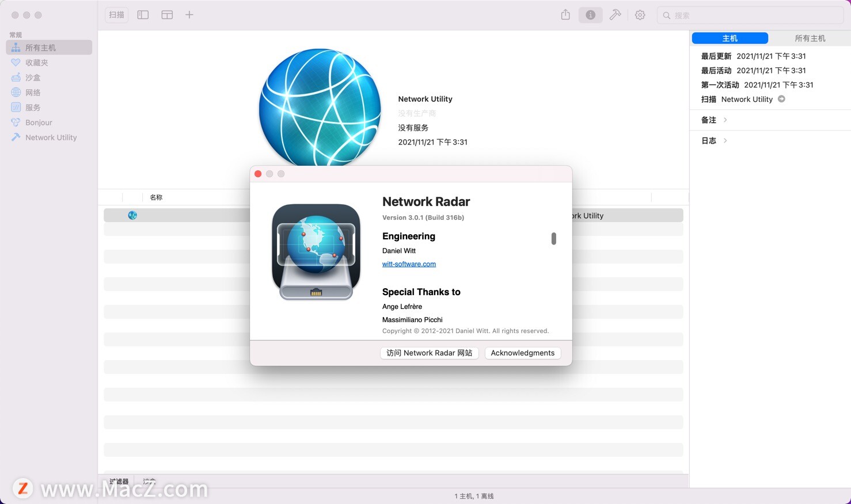Click the 第一次活动 timestamp value
The image size is (851, 504).
click(778, 85)
